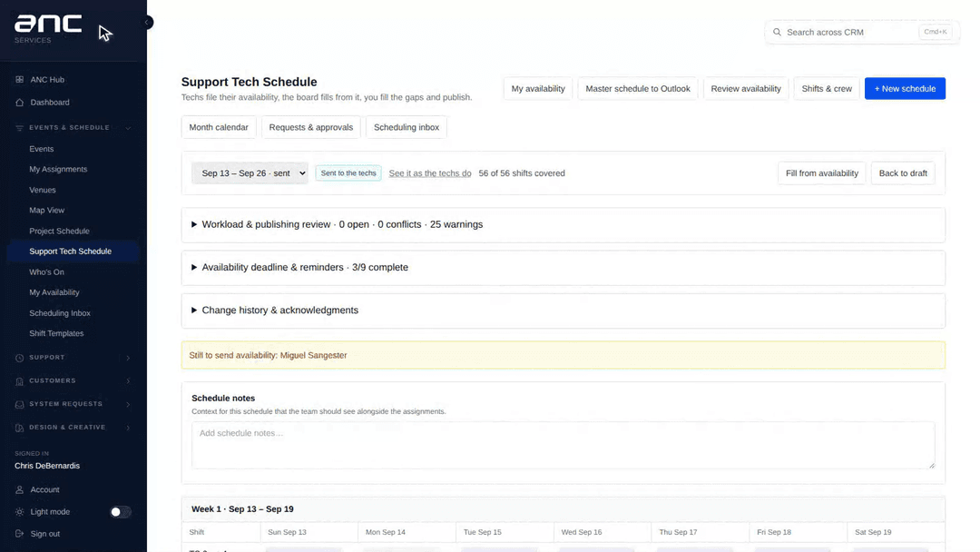The height and width of the screenshot is (552, 980).
Task: Go to Events in the sidebar
Action: 41,149
